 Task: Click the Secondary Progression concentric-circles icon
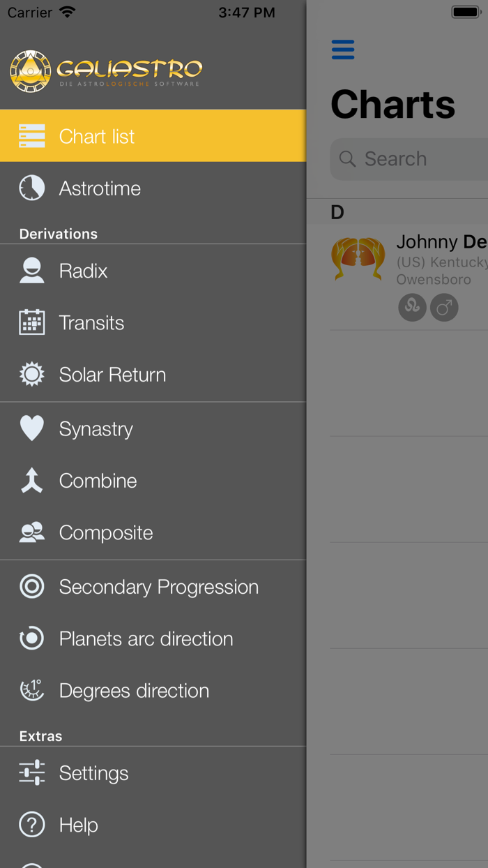coord(32,587)
